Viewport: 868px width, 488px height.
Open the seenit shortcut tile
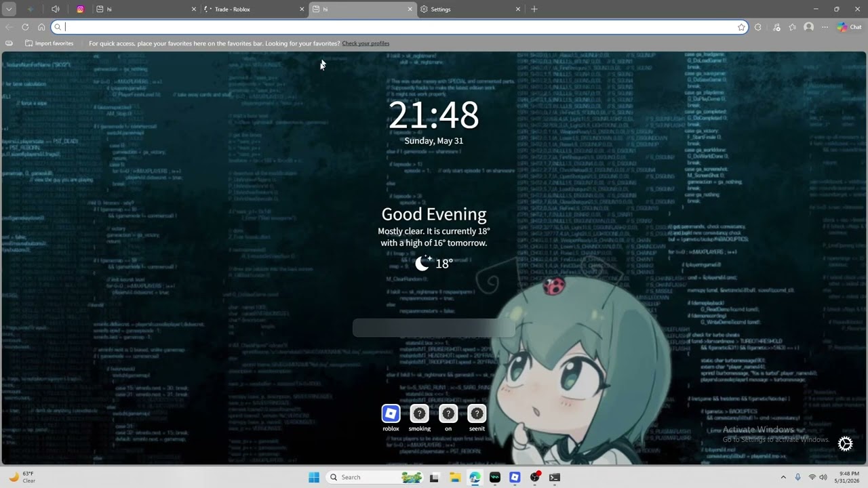(477, 418)
